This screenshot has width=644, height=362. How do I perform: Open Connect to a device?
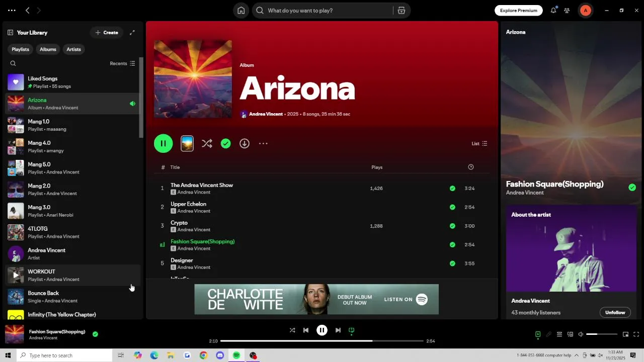(570, 334)
